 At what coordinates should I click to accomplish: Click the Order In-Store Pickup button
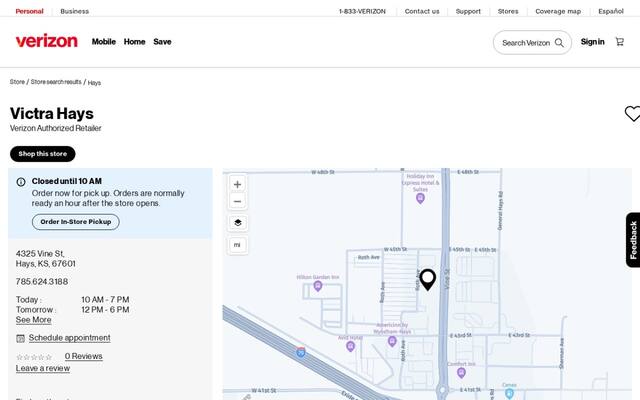point(76,222)
